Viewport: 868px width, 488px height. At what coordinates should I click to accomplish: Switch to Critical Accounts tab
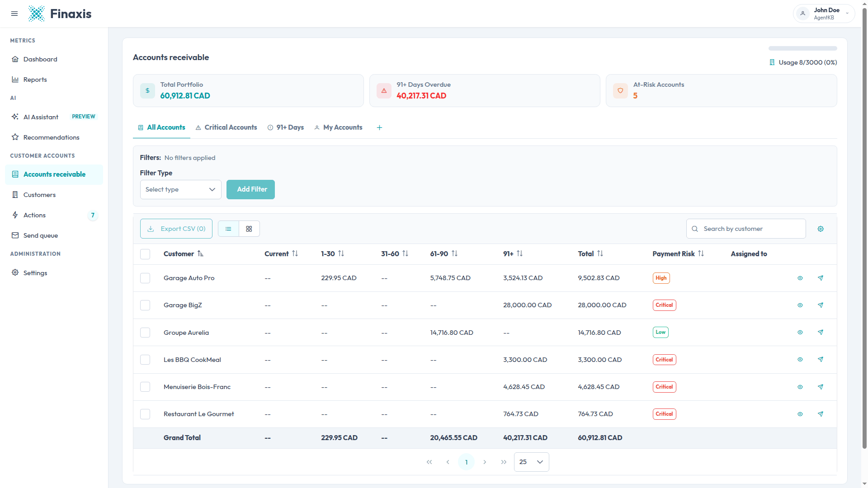[x=226, y=127]
